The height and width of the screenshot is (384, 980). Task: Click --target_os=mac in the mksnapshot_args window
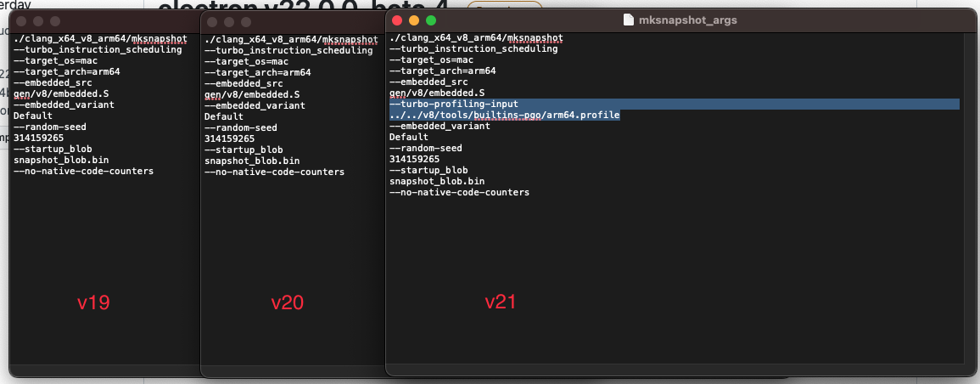pos(431,60)
